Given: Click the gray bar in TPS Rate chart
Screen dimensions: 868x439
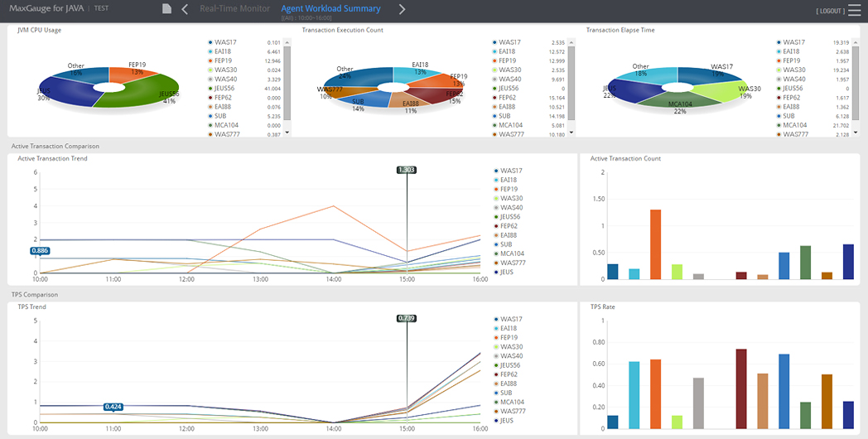Looking at the screenshot, I should tap(698, 403).
